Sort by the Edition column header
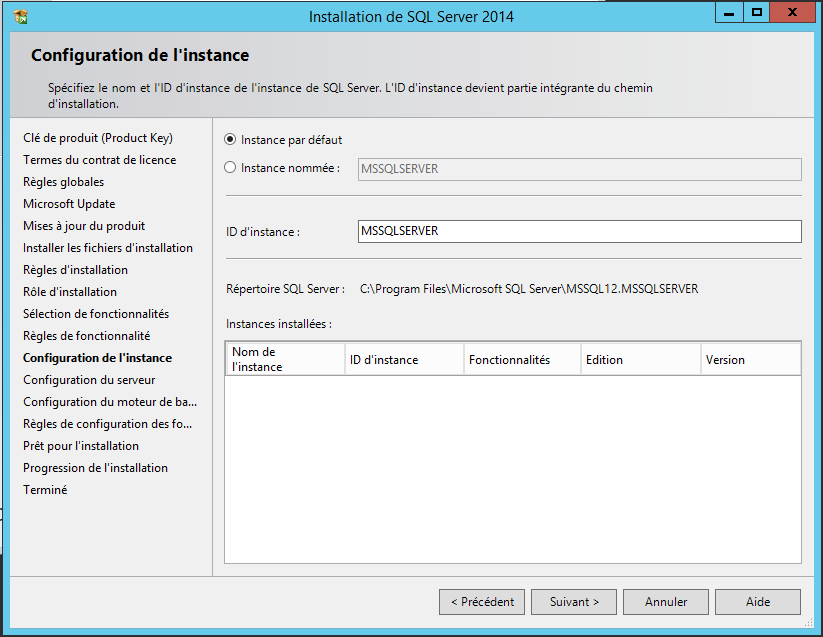 641,359
